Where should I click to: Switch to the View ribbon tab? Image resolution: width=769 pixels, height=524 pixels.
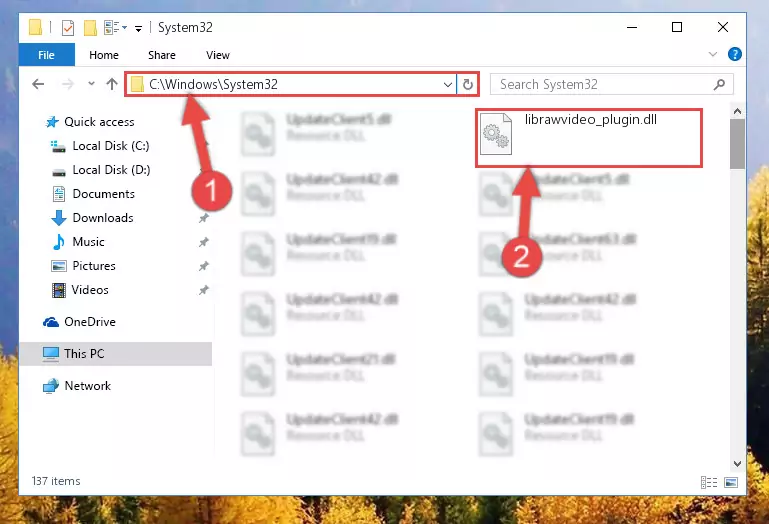coord(218,55)
